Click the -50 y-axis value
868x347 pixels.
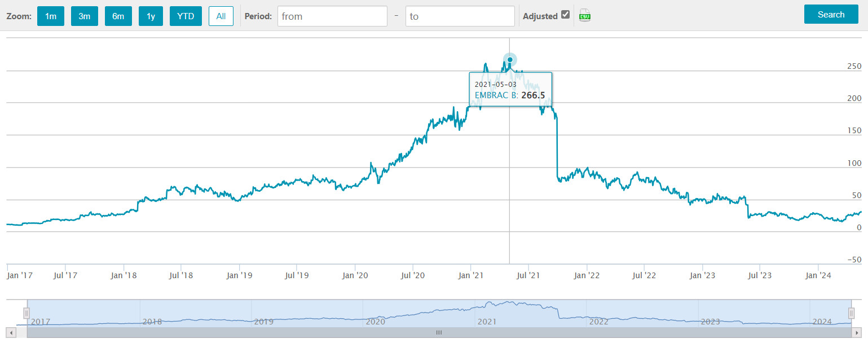854,260
